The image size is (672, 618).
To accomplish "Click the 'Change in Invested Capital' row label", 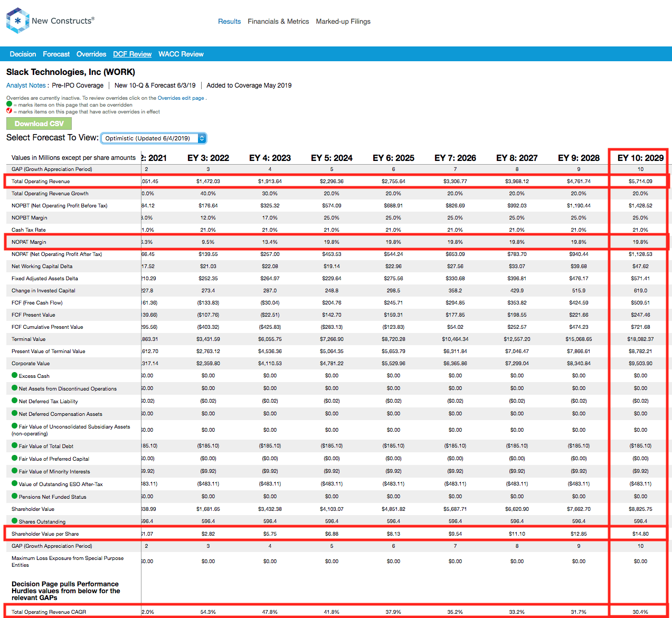I will [x=43, y=291].
